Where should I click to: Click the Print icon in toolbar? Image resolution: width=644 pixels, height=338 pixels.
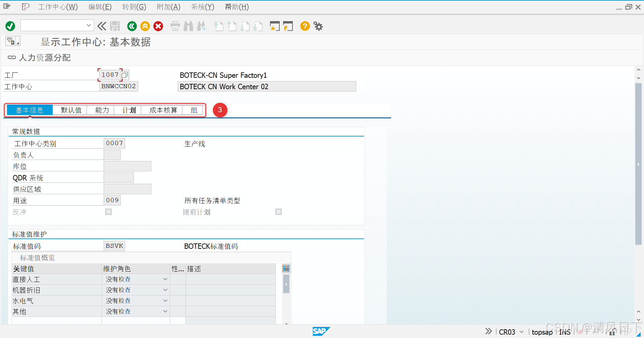pyautogui.click(x=175, y=26)
